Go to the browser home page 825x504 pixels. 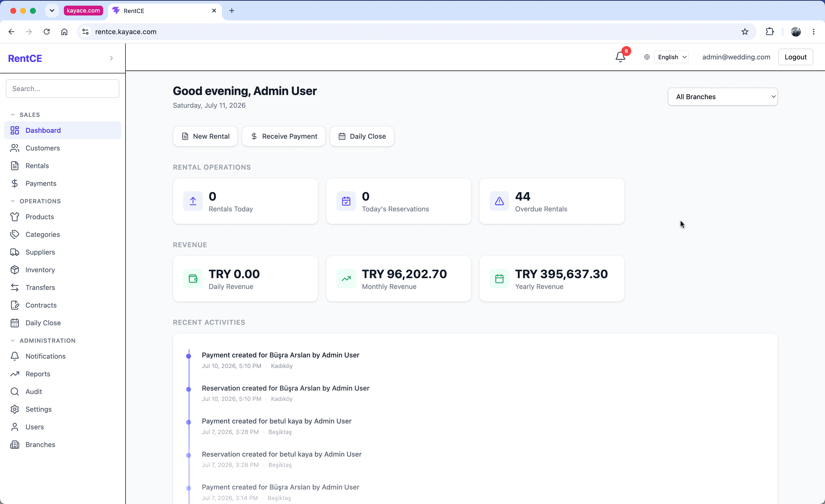pyautogui.click(x=64, y=31)
